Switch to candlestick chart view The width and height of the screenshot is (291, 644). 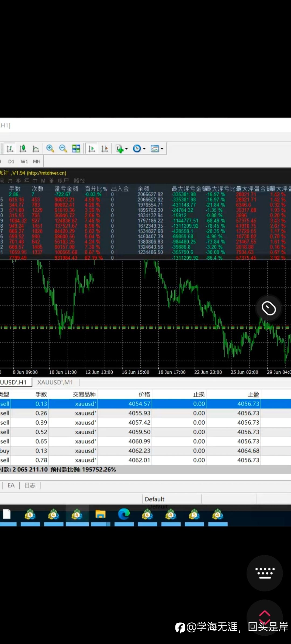(23, 149)
